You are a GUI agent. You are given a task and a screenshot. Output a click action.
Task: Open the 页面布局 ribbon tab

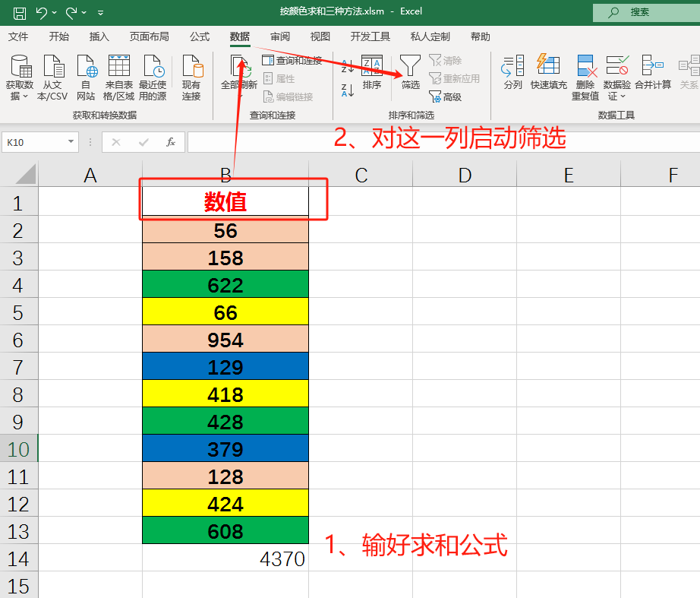[149, 36]
